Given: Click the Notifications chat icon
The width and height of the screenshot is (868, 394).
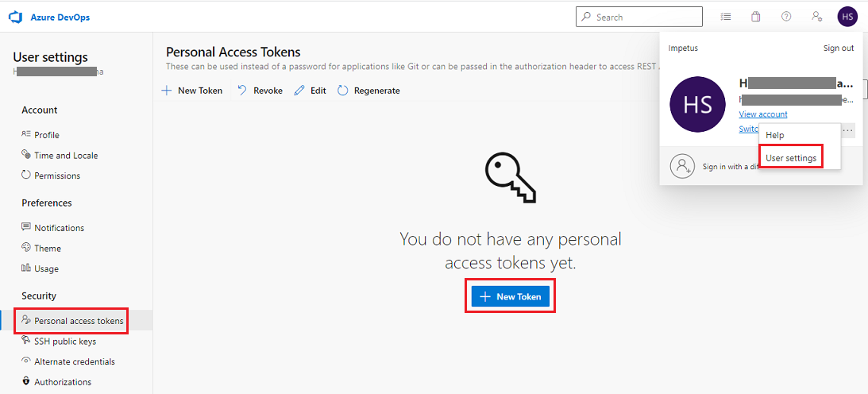Looking at the screenshot, I should point(25,227).
